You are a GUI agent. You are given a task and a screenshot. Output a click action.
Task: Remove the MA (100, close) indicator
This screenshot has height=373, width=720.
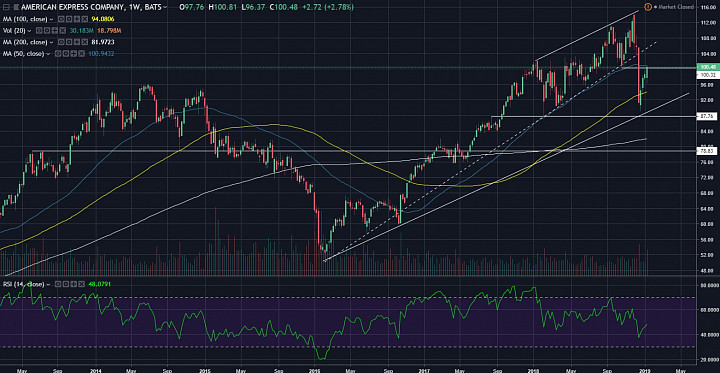[84, 19]
